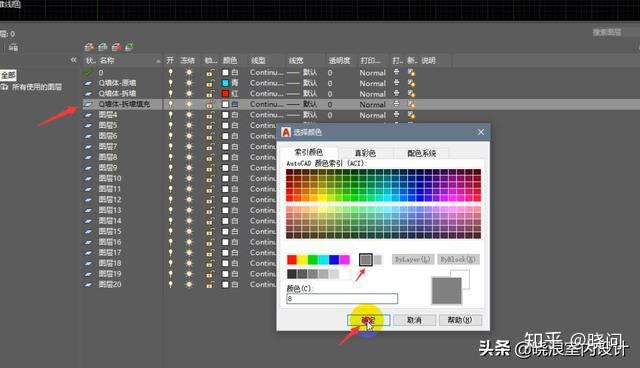Click the 取消 button in the color dialog
Image resolution: width=640 pixels, height=368 pixels.
pos(414,320)
